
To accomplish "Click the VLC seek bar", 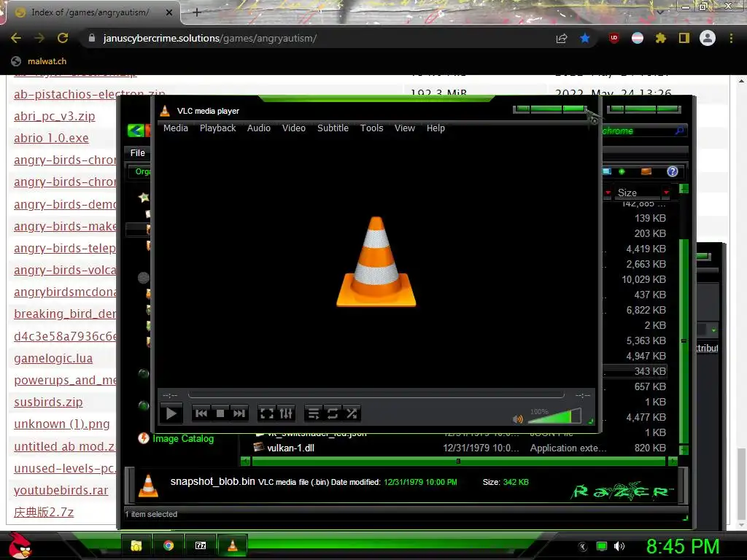I will 376,394.
